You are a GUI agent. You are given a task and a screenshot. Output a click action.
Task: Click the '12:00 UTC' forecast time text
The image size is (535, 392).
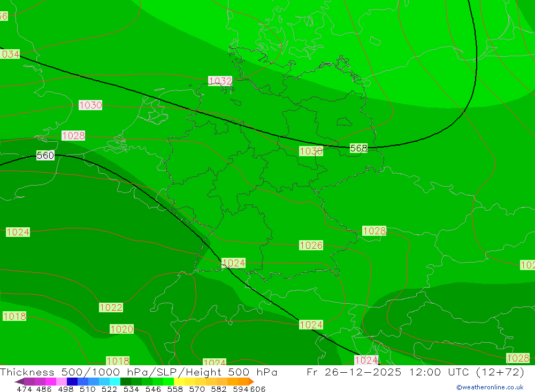pos(440,372)
